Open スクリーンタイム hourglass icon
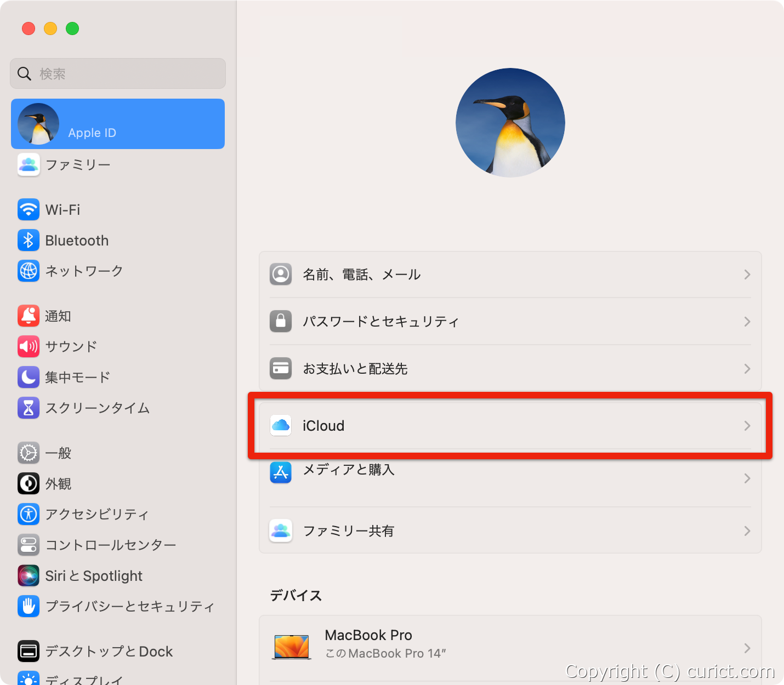 (29, 408)
